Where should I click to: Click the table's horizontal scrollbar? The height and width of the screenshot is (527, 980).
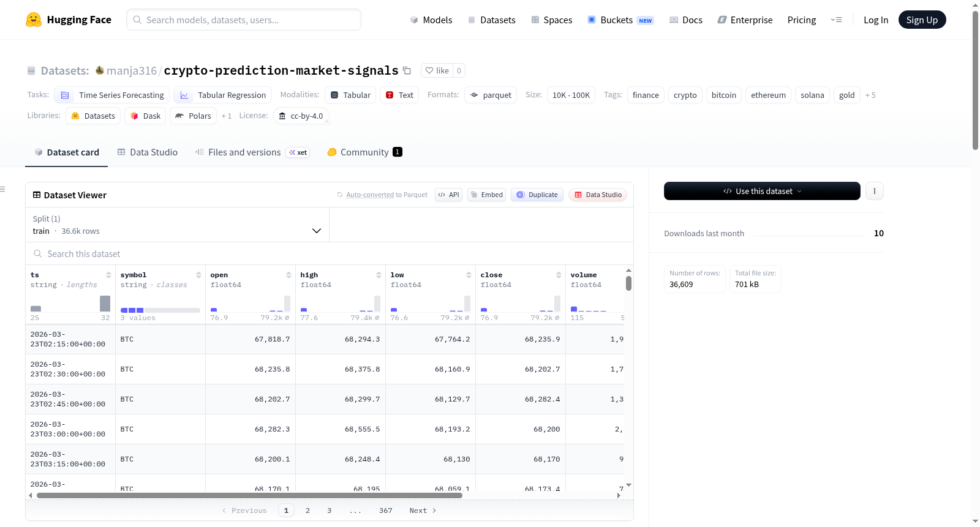click(249, 495)
